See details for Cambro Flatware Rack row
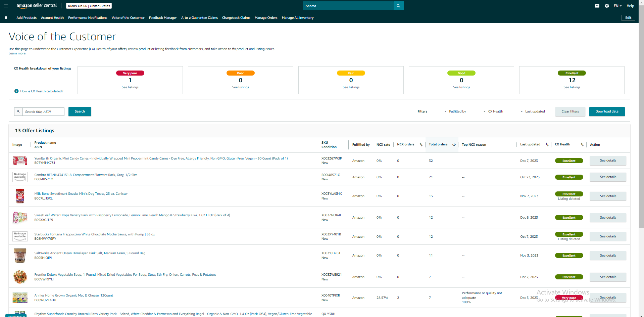Screen dimensions: 644x317 (608, 177)
